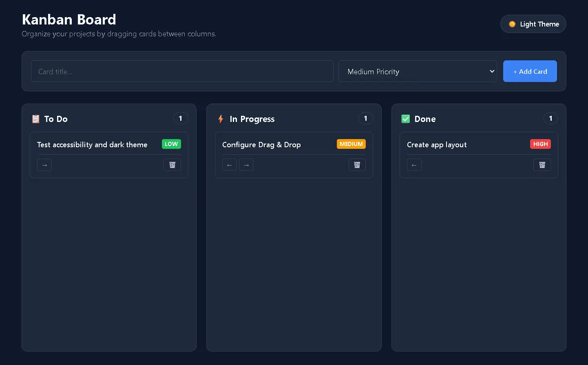Move 'Create app layout' card left
588x365 pixels.
[414, 165]
